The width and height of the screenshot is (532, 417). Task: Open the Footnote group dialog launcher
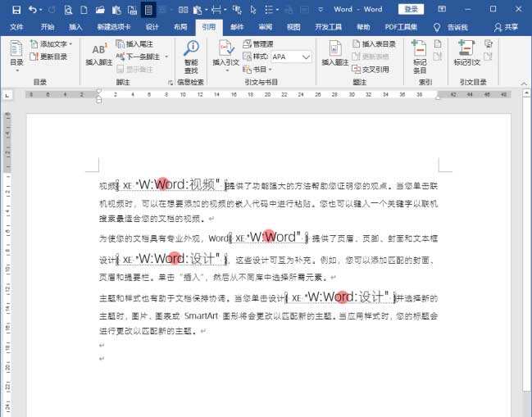[x=171, y=83]
